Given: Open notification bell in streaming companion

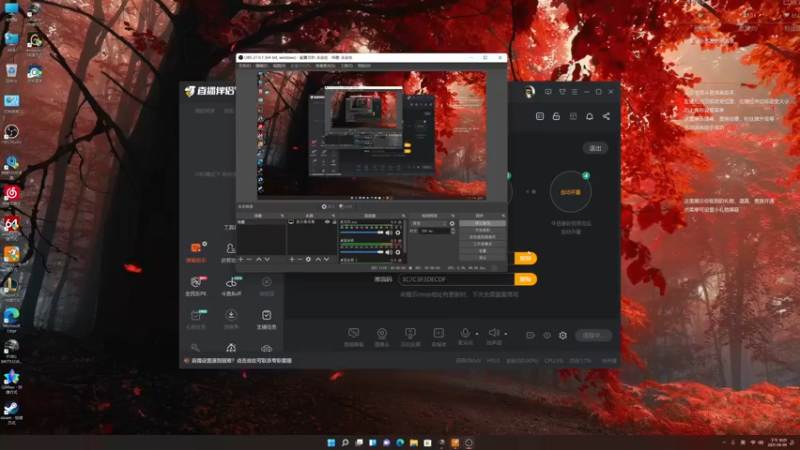Looking at the screenshot, I should [x=589, y=116].
